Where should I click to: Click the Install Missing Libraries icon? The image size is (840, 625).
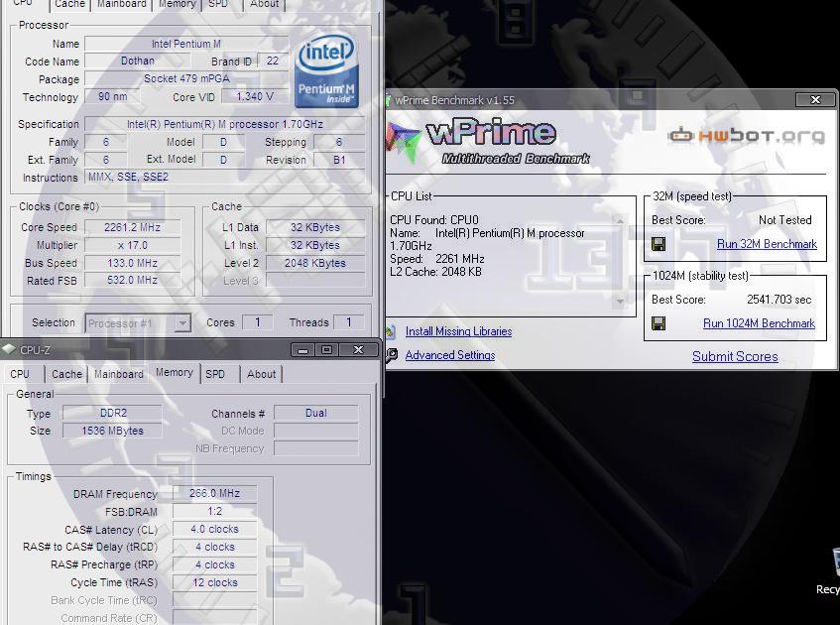coord(391,331)
